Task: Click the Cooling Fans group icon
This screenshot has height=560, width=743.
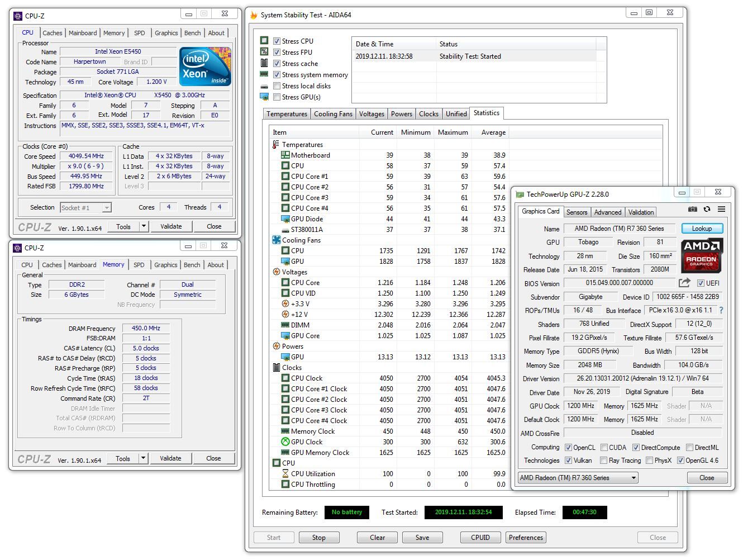Action: pyautogui.click(x=276, y=240)
